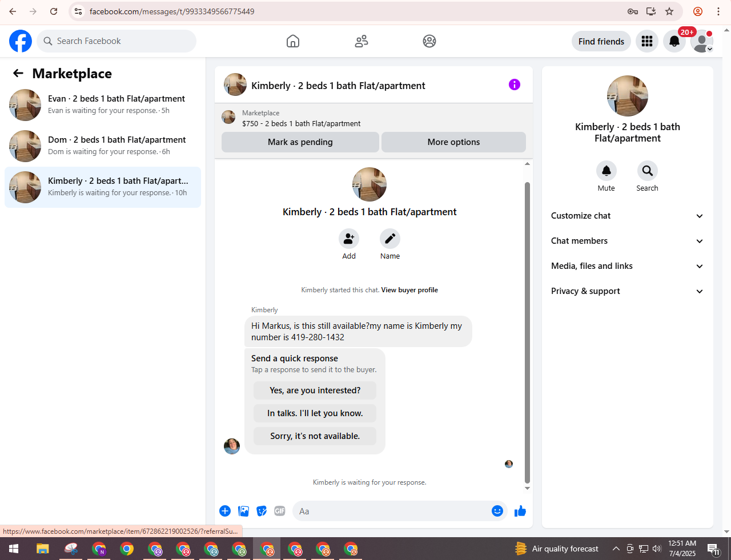Expand the Customize chat section
The width and height of the screenshot is (731, 560).
point(628,216)
